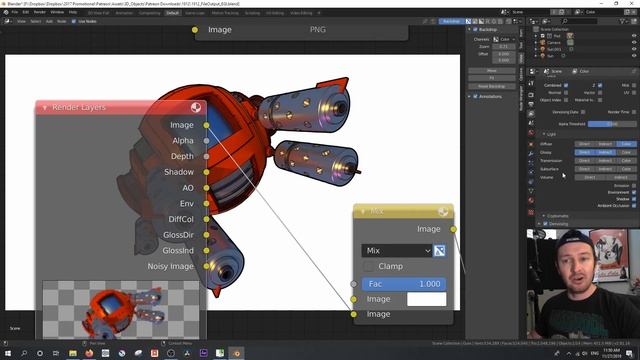Image resolution: width=640 pixels, height=360 pixels.
Task: Disable the Combined pass checkbox
Action: [x=566, y=85]
